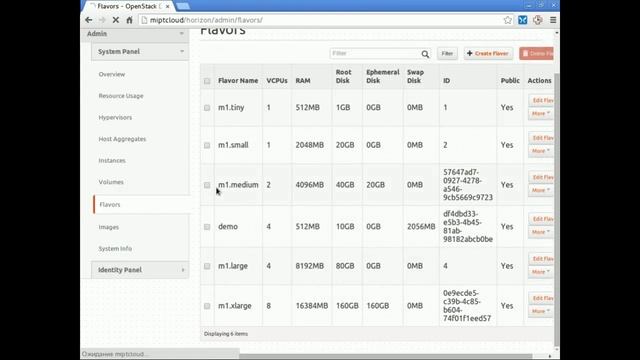Go back with the browser back arrow
Screen dimensions: 640x360
click(x=89, y=20)
